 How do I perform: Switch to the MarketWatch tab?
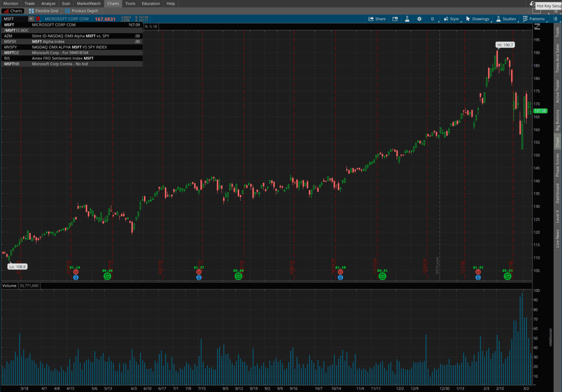[x=89, y=3]
